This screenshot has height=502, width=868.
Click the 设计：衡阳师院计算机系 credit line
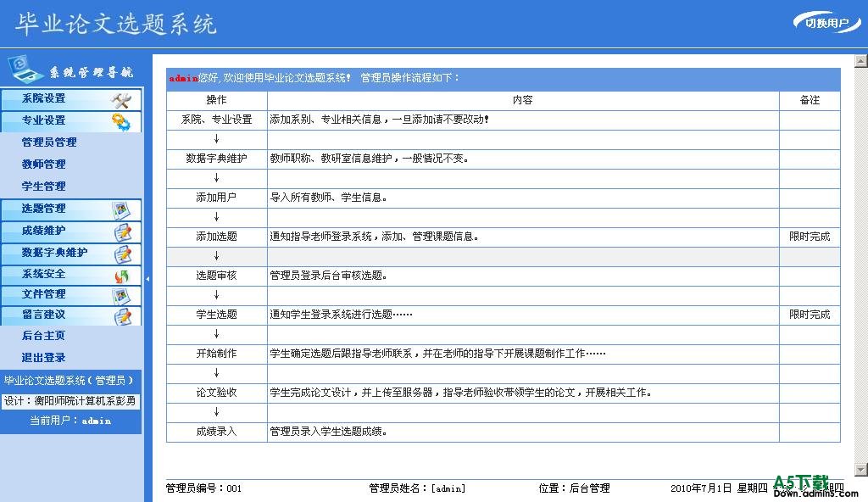(x=70, y=400)
